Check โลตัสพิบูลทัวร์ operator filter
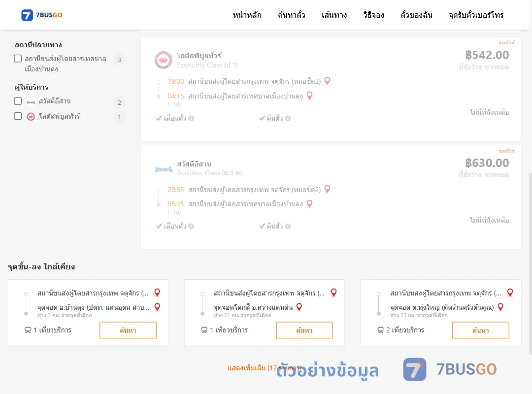532x394 pixels. coord(18,116)
